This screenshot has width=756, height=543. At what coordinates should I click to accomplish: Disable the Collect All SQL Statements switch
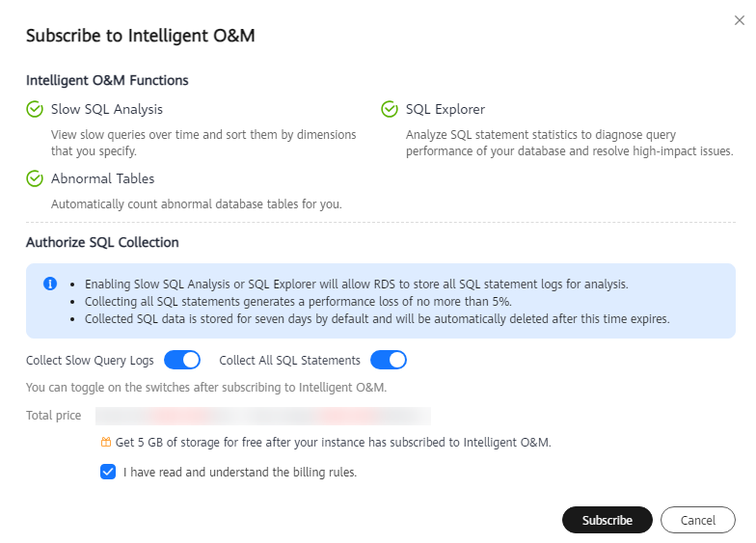pyautogui.click(x=389, y=361)
